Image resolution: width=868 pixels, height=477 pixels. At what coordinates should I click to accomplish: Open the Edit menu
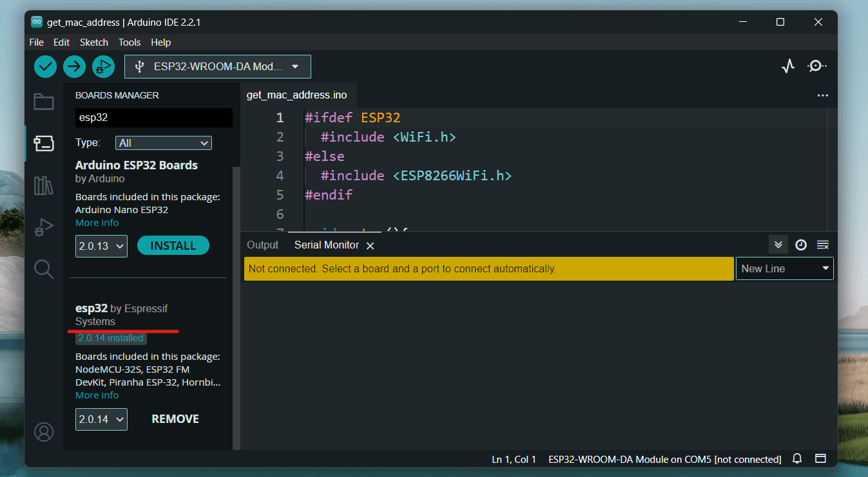pyautogui.click(x=61, y=42)
